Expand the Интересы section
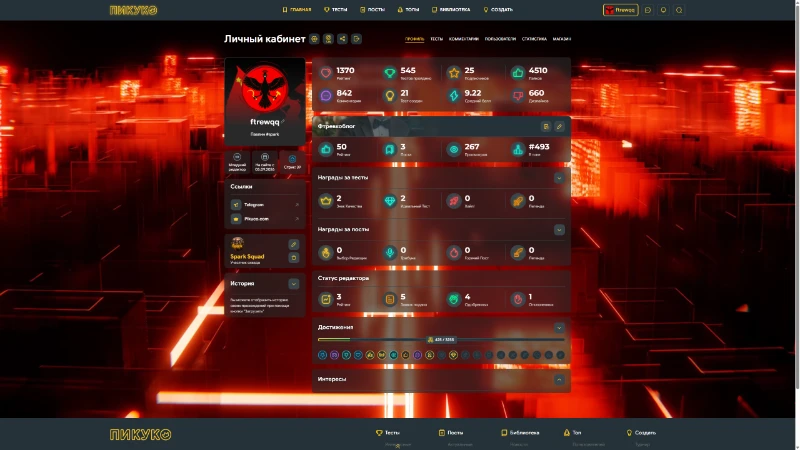Image resolution: width=800 pixels, height=450 pixels. tap(559, 380)
